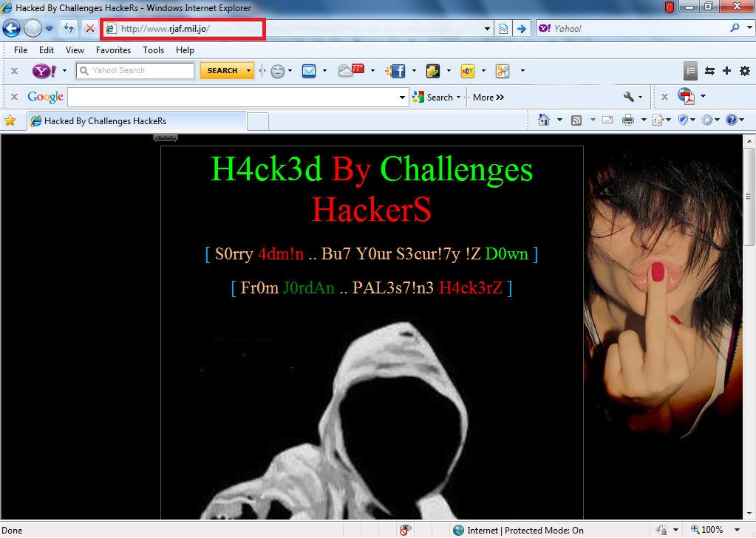The image size is (756, 538).
Task: Click the Adobe PDF toolbar icon
Action: coord(686,97)
